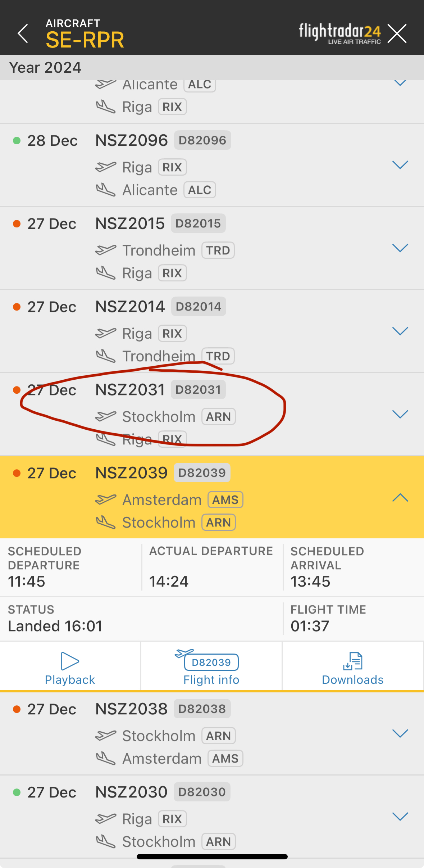The height and width of the screenshot is (868, 424).
Task: Collapse the highlighted NSZ2039 flight details
Action: (x=400, y=498)
